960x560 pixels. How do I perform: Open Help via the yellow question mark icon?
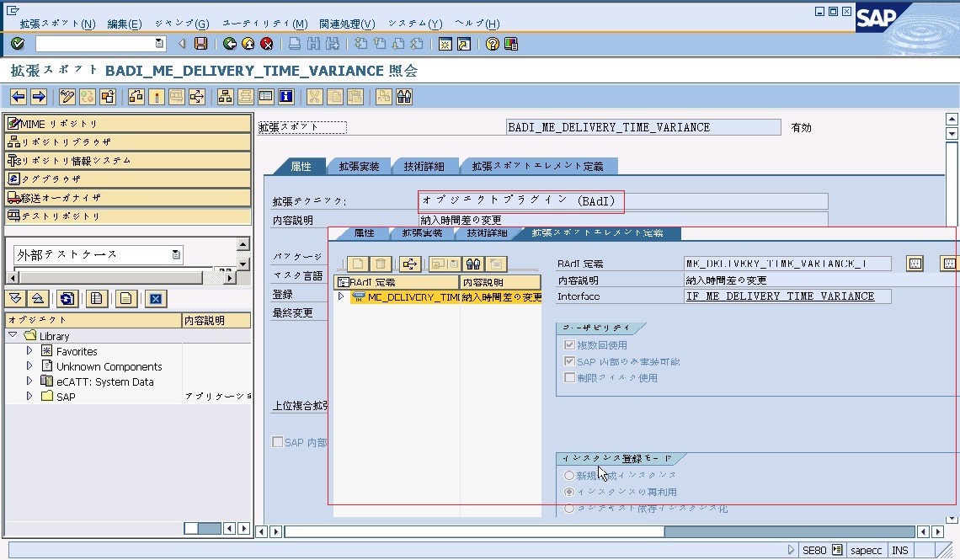coord(493,44)
